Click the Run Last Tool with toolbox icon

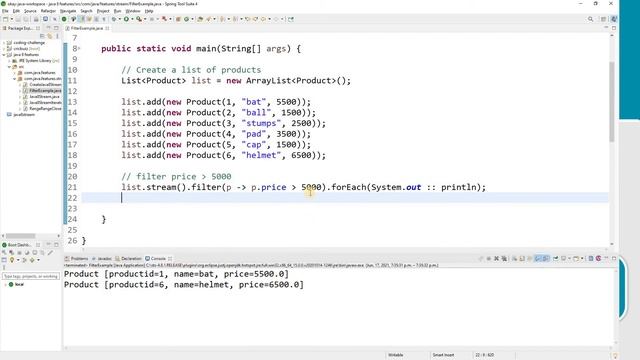pos(139,19)
